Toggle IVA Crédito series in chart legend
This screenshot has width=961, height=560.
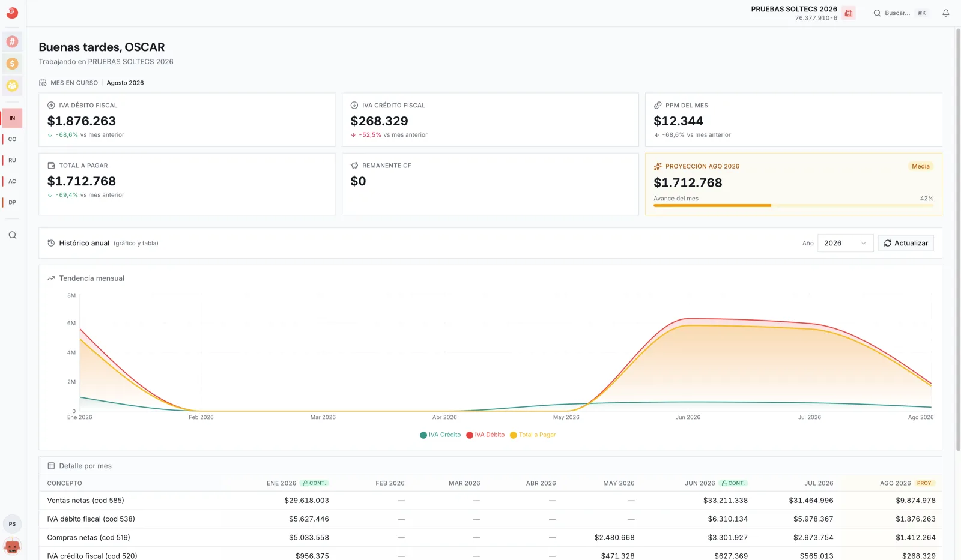pos(440,435)
